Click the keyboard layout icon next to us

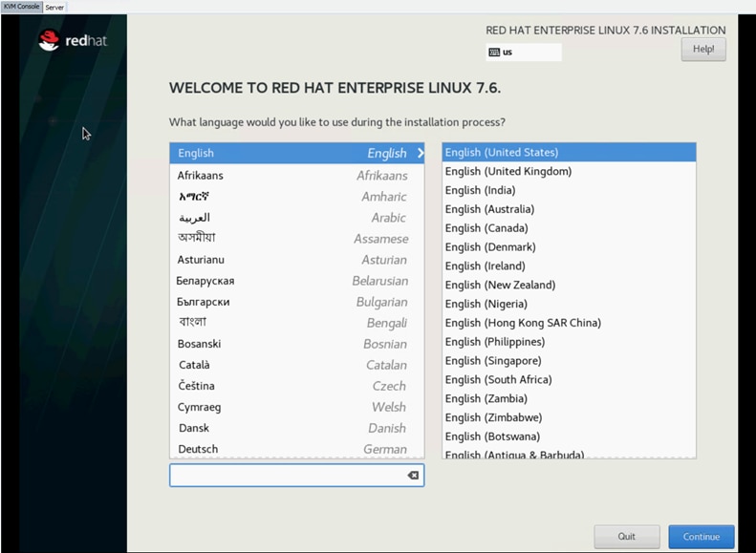pos(494,52)
